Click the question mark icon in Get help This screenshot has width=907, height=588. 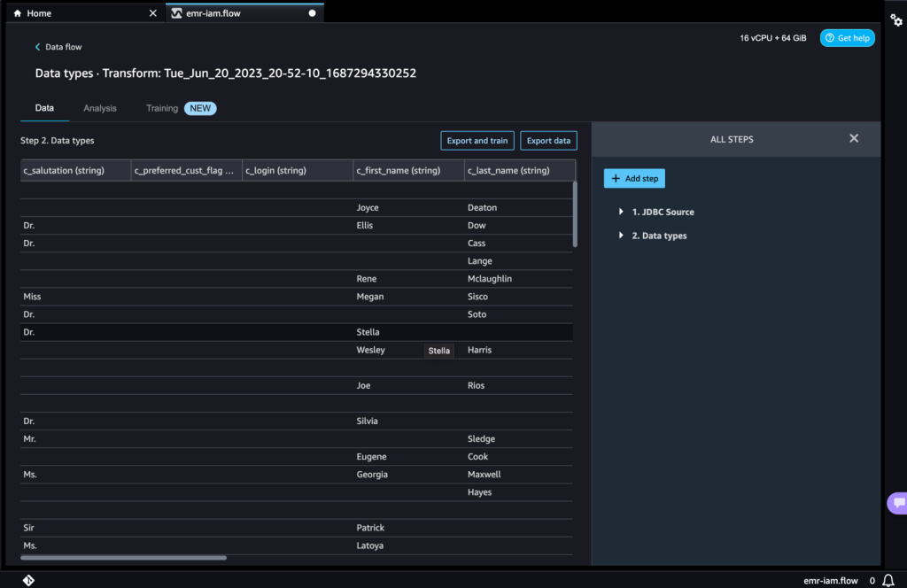point(829,38)
